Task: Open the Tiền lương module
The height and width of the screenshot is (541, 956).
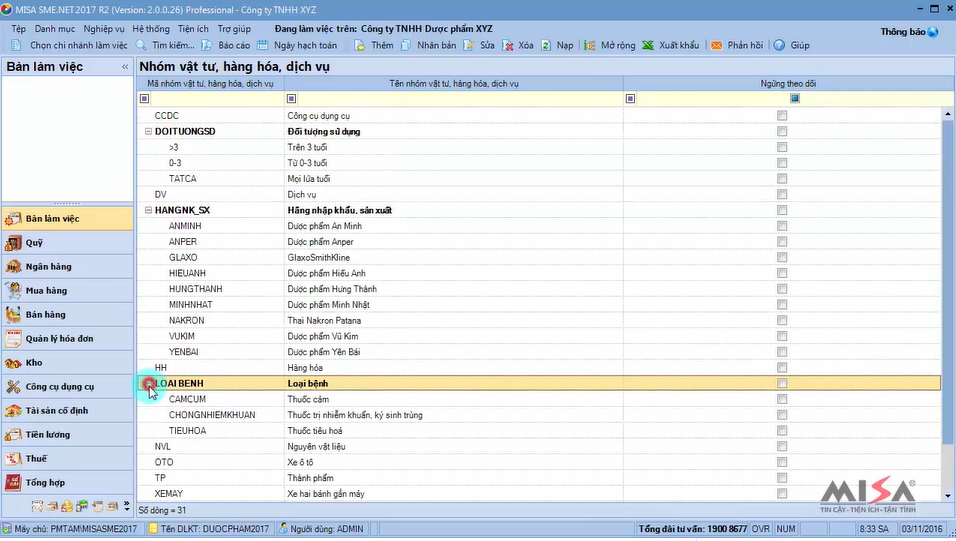Action: point(67,434)
